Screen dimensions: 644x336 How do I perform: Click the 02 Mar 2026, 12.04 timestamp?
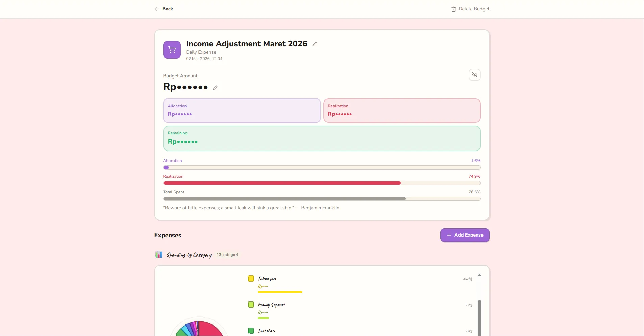coord(204,59)
